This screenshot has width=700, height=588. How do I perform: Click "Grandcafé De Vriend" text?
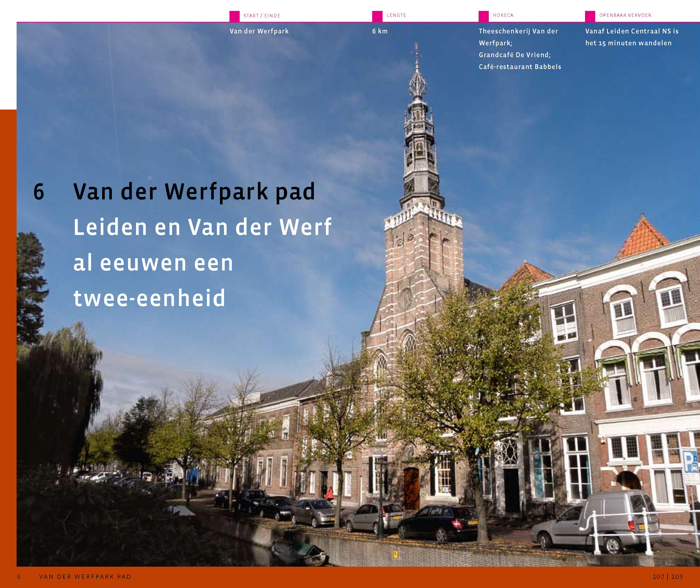click(x=515, y=55)
